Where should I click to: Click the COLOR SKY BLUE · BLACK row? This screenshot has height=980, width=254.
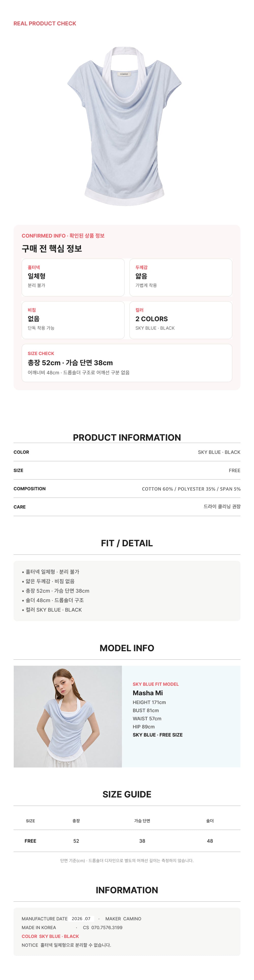coord(127,452)
